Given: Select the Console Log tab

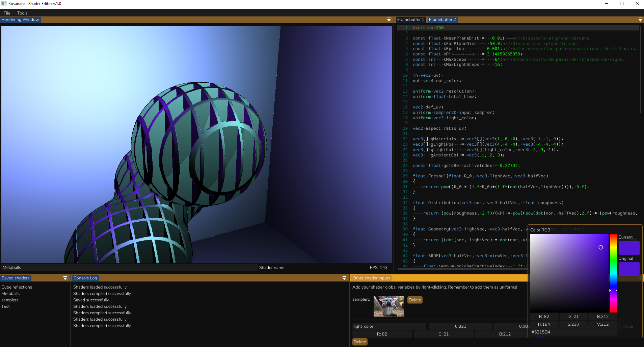Looking at the screenshot, I should pos(85,278).
